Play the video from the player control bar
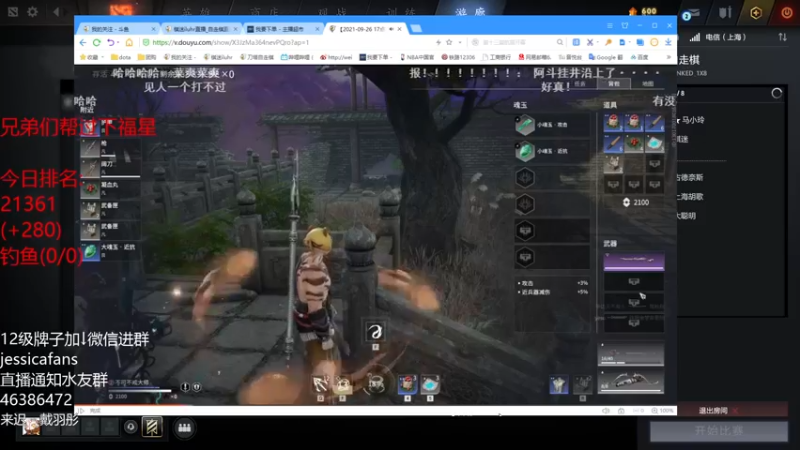The image size is (800, 450). point(82,410)
